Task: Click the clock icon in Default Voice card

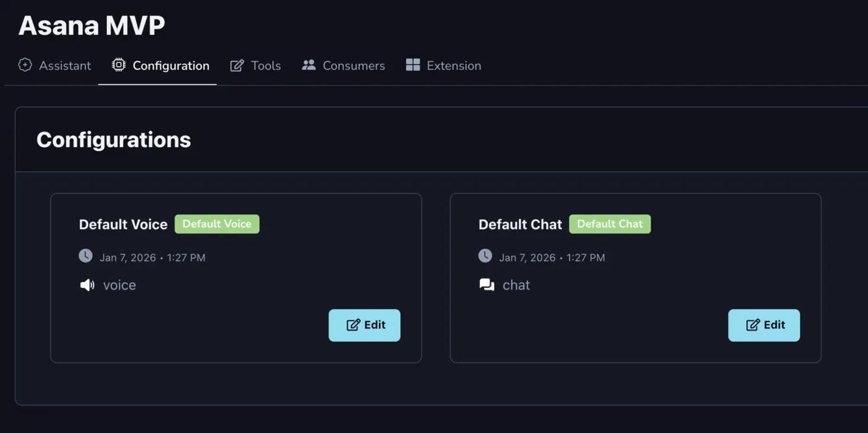Action: click(x=86, y=256)
